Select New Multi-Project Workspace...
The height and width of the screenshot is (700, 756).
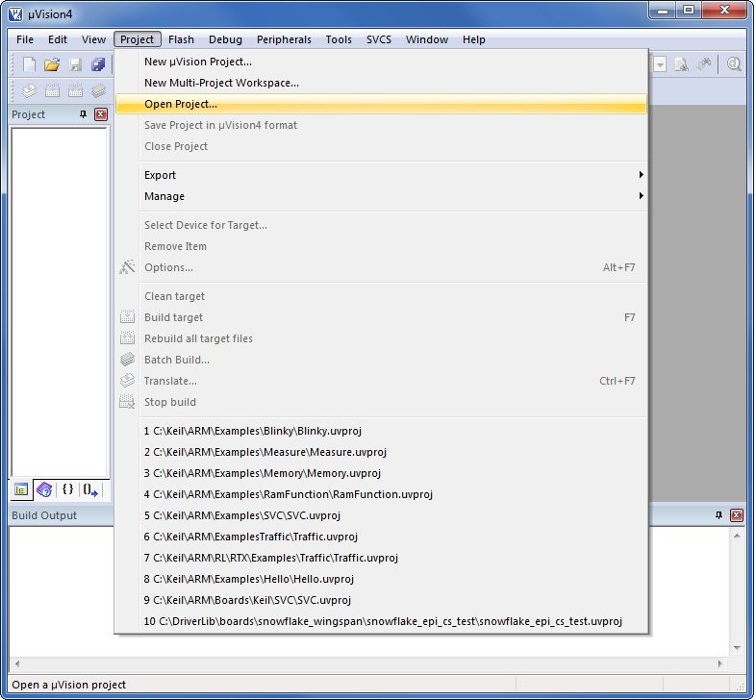pyautogui.click(x=382, y=83)
